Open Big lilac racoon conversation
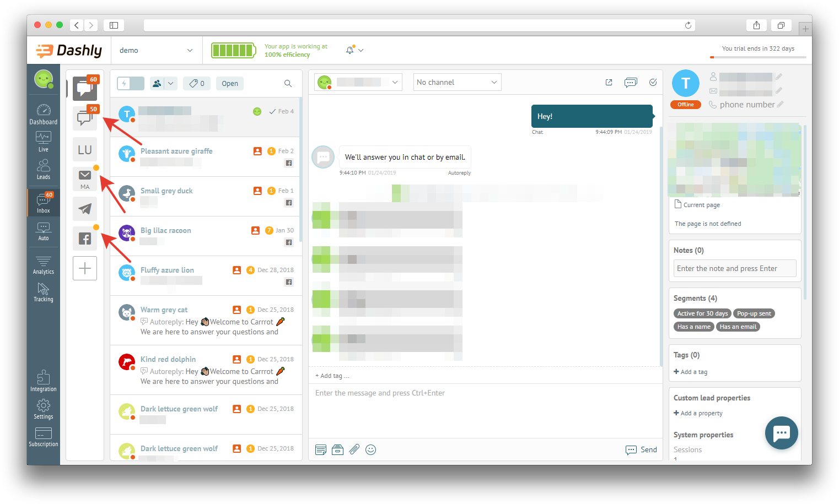839x504 pixels. (206, 236)
